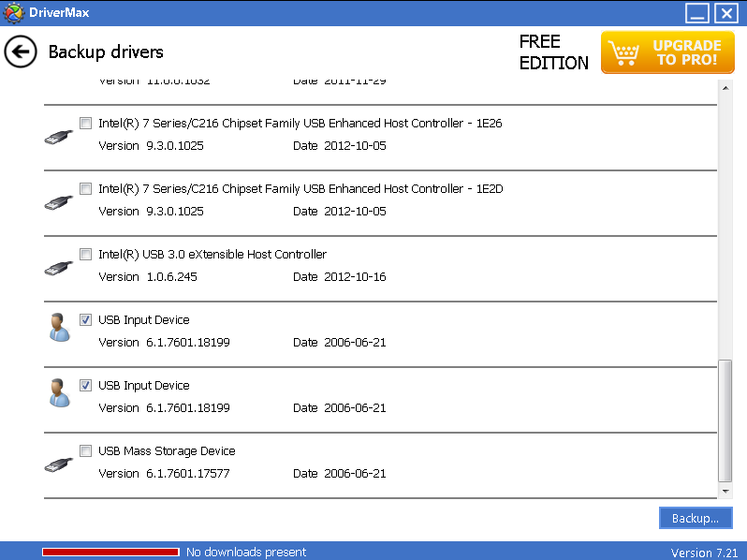Click the DriverMax title text
The width and height of the screenshot is (747, 560).
pyautogui.click(x=59, y=12)
